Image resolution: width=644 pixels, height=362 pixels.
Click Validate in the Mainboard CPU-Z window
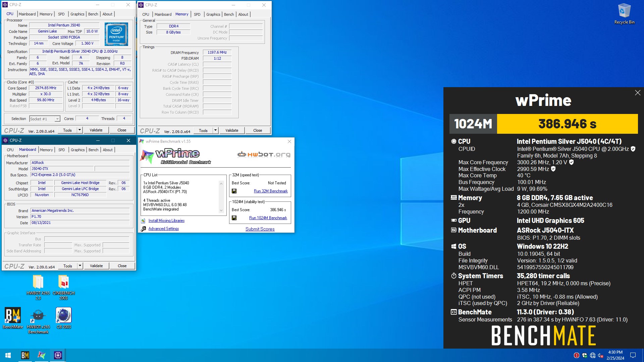click(96, 266)
